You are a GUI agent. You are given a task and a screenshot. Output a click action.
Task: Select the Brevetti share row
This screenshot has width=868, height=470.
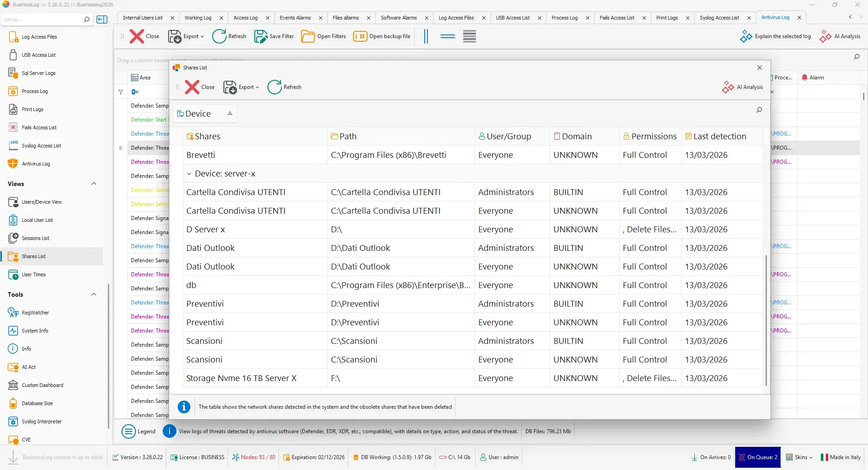coord(473,155)
